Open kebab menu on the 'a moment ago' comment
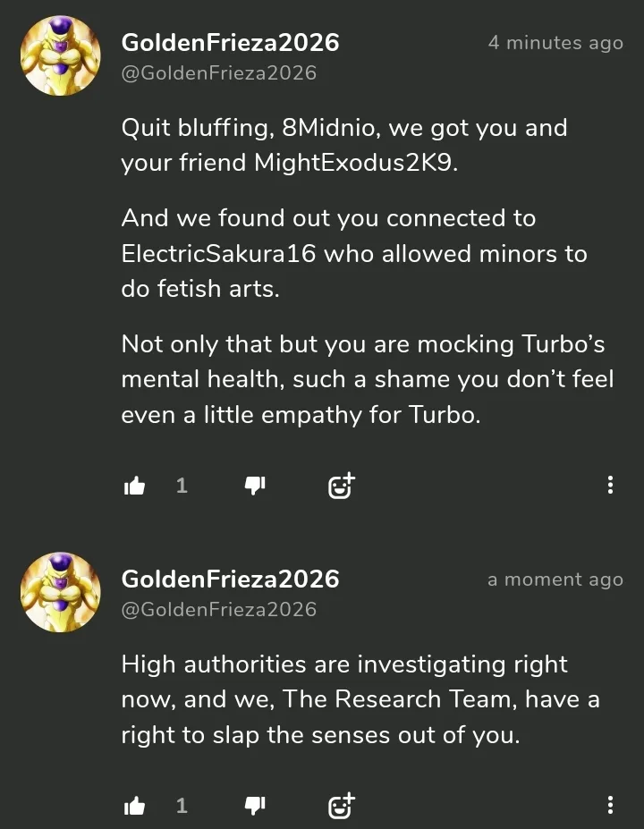 (x=610, y=807)
